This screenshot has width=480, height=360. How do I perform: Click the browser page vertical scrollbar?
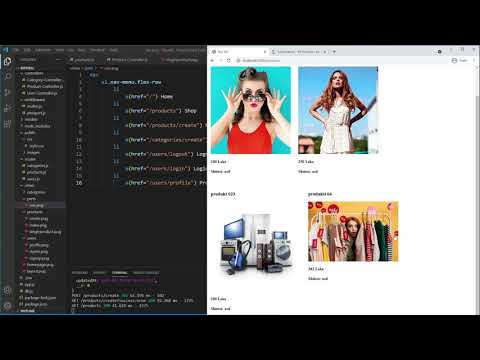pos(477,190)
